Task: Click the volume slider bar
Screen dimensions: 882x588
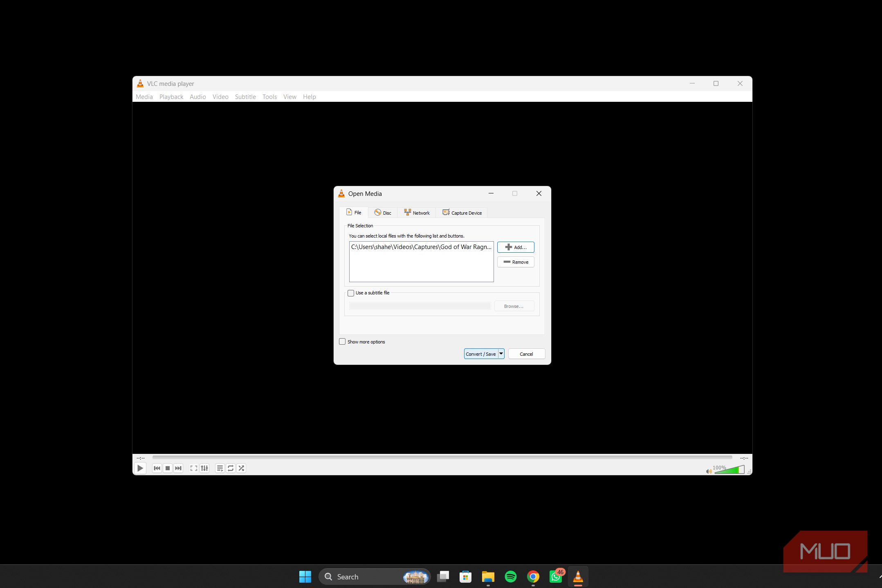Action: [729, 470]
